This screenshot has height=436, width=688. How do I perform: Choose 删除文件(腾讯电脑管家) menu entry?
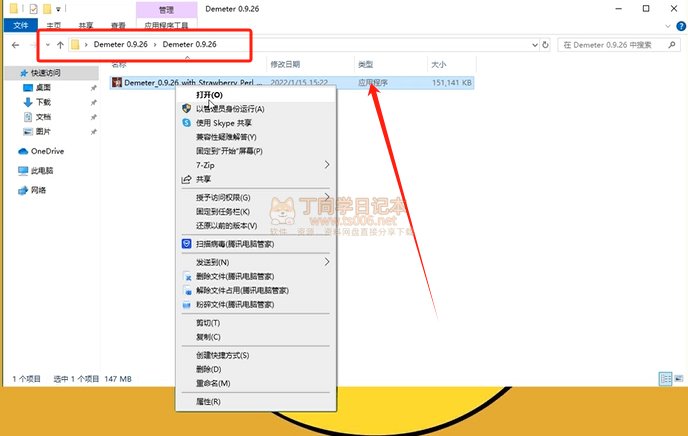coord(256,276)
